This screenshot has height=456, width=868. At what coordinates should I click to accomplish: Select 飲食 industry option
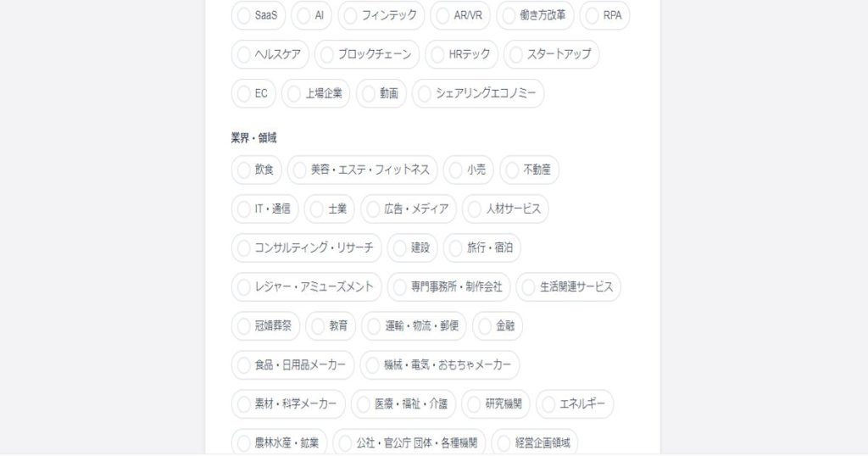click(x=256, y=170)
